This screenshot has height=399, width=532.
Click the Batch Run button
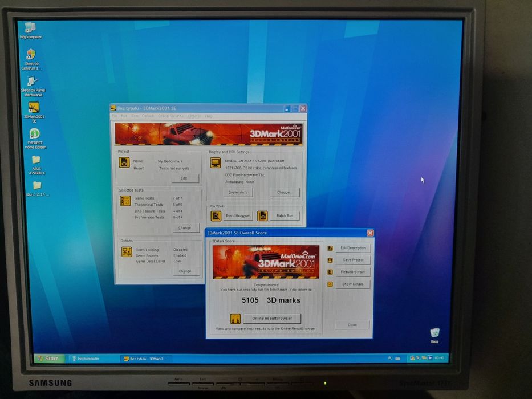tap(285, 216)
